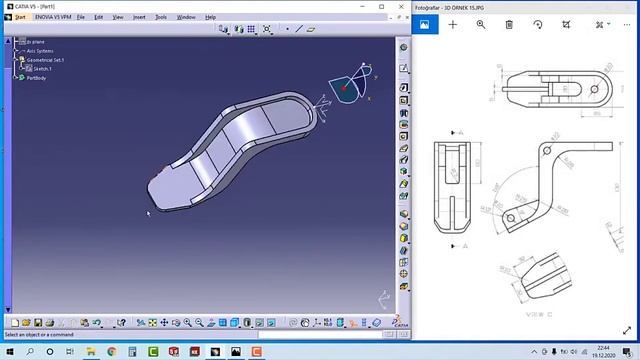Click the Plane tool in the top toolbar
Viewport: 640px width, 360px height.
311,29
